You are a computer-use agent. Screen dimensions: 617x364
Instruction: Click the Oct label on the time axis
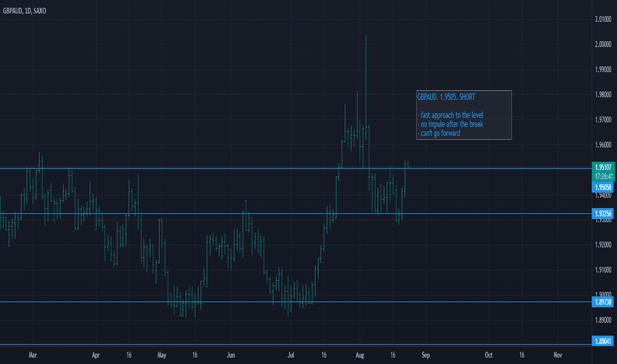pyautogui.click(x=489, y=355)
